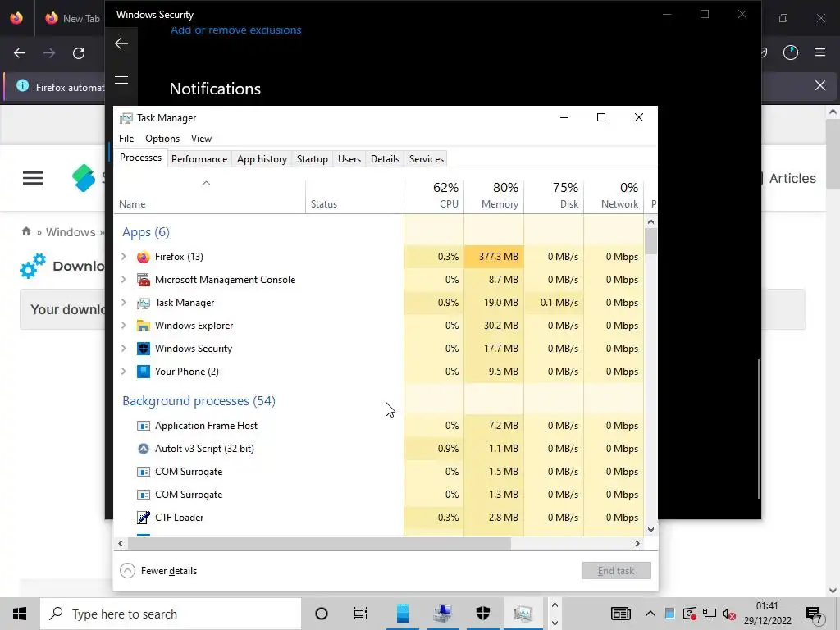
Task: Click Windows Security shield on taskbar
Action: point(482,614)
